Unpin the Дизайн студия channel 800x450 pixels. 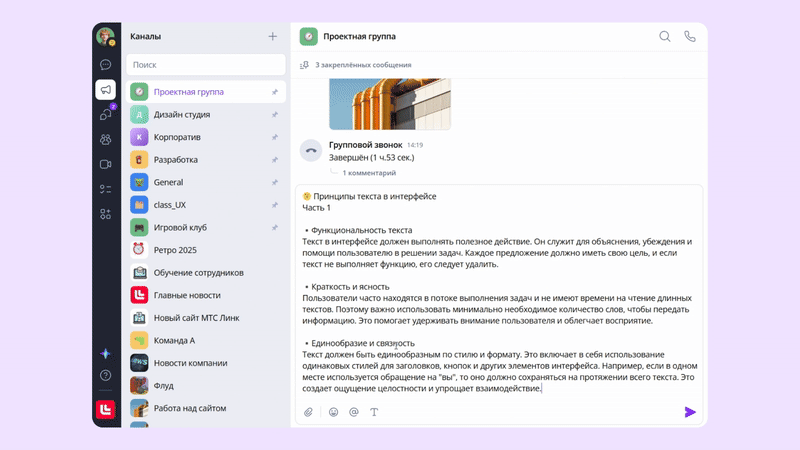click(275, 115)
